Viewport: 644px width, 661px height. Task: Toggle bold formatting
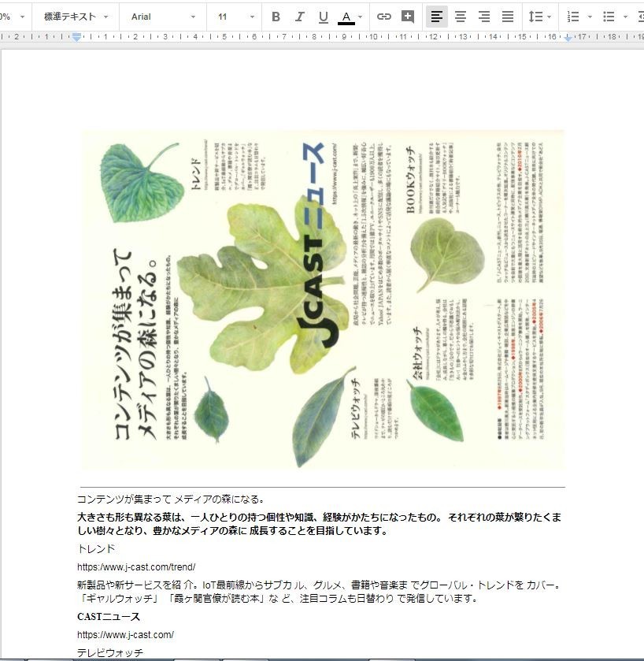[276, 17]
